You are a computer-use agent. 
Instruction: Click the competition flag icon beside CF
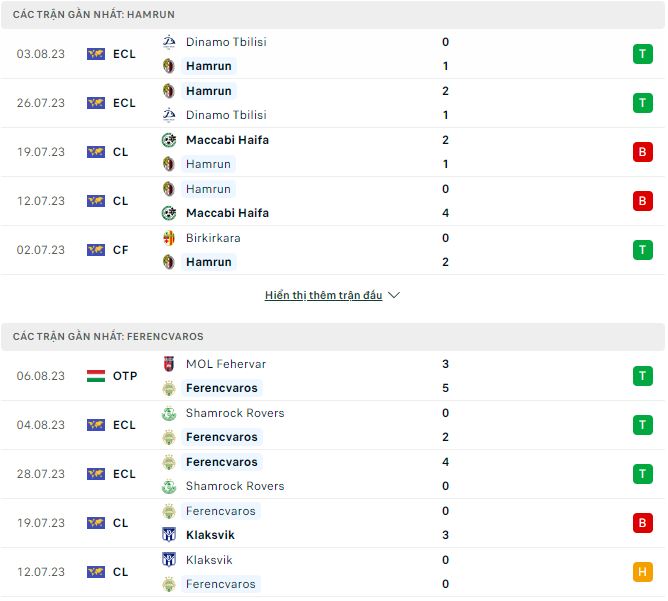[x=96, y=250]
